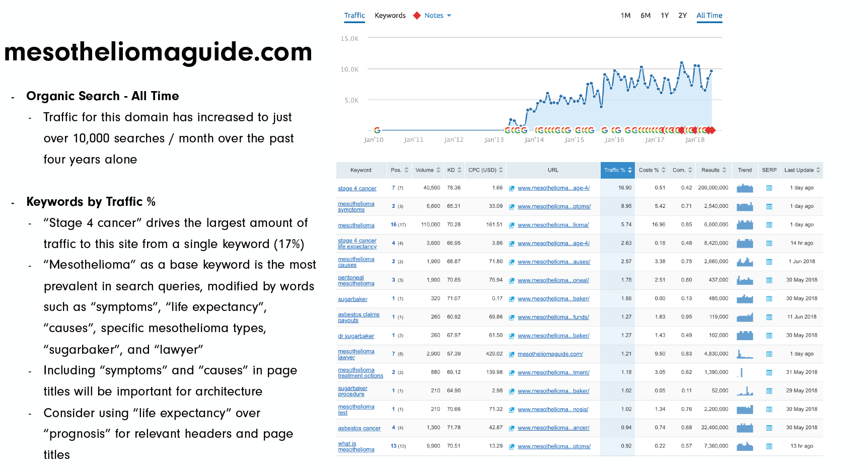Open external link icon for peritoneal mesothelioma URL
Screen dimensions: 868x472
click(x=512, y=280)
